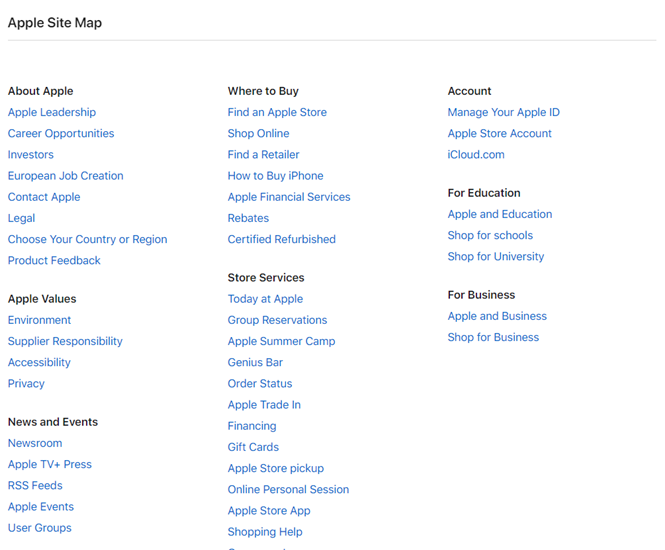The width and height of the screenshot is (665, 550).
Task: Click Shop for schools link
Action: (490, 235)
